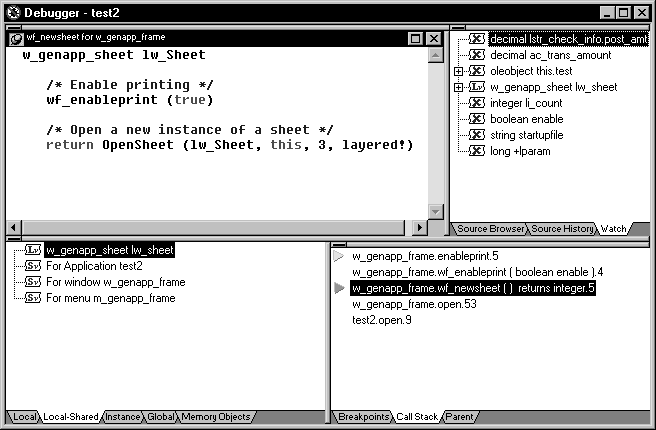
Task: Click the icon beside decimal ac_trans_amount
Action: (x=477, y=55)
